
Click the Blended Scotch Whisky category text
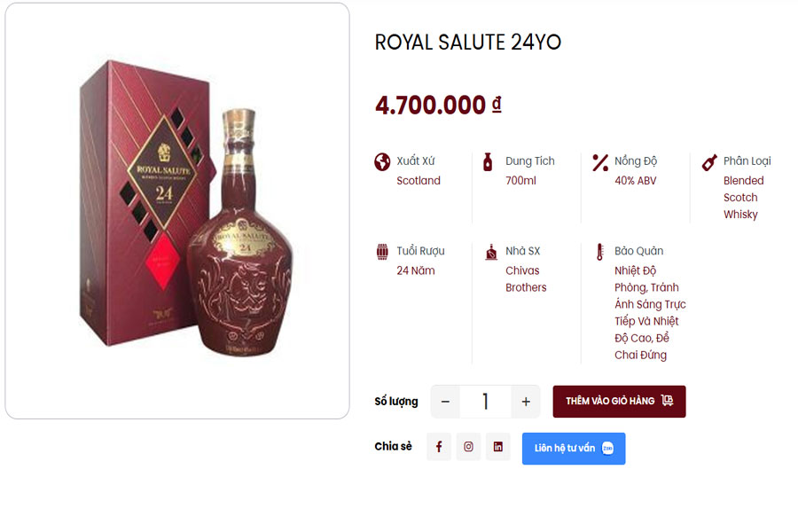[743, 198]
